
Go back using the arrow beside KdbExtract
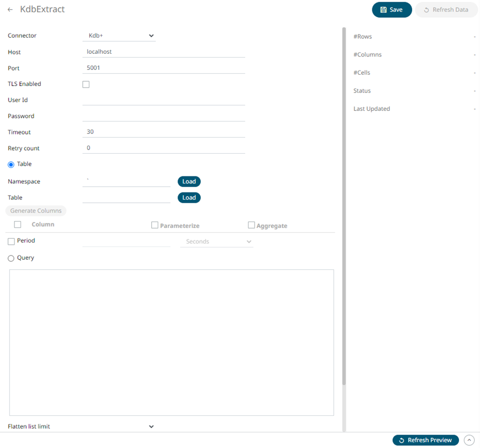tap(10, 10)
